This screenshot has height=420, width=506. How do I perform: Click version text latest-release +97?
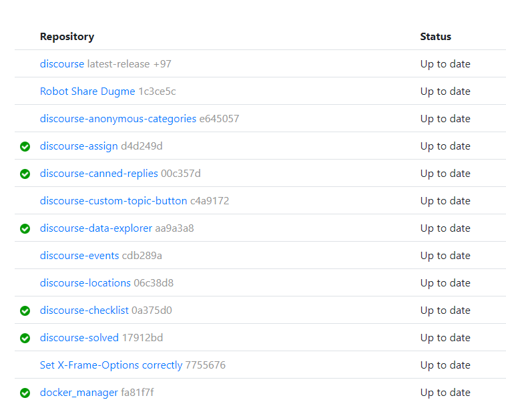click(x=129, y=64)
